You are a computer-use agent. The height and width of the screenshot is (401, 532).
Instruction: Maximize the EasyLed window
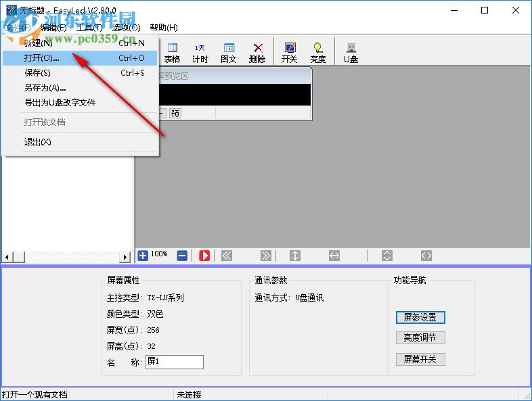tap(485, 11)
